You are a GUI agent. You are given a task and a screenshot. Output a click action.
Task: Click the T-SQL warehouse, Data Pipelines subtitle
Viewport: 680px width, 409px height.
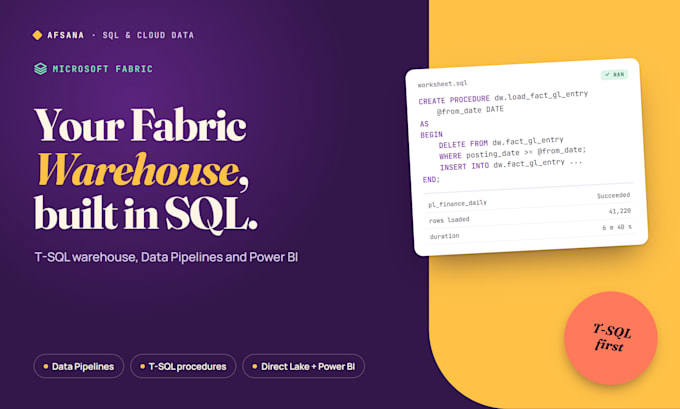(166, 257)
